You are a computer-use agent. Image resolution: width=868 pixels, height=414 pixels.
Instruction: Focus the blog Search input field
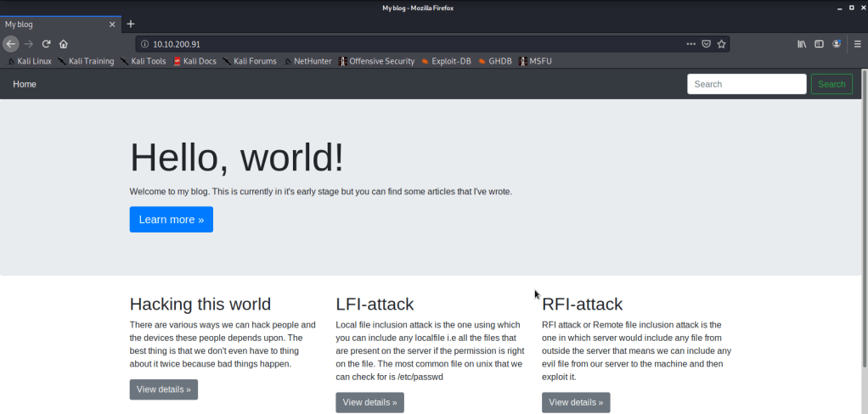tap(746, 84)
